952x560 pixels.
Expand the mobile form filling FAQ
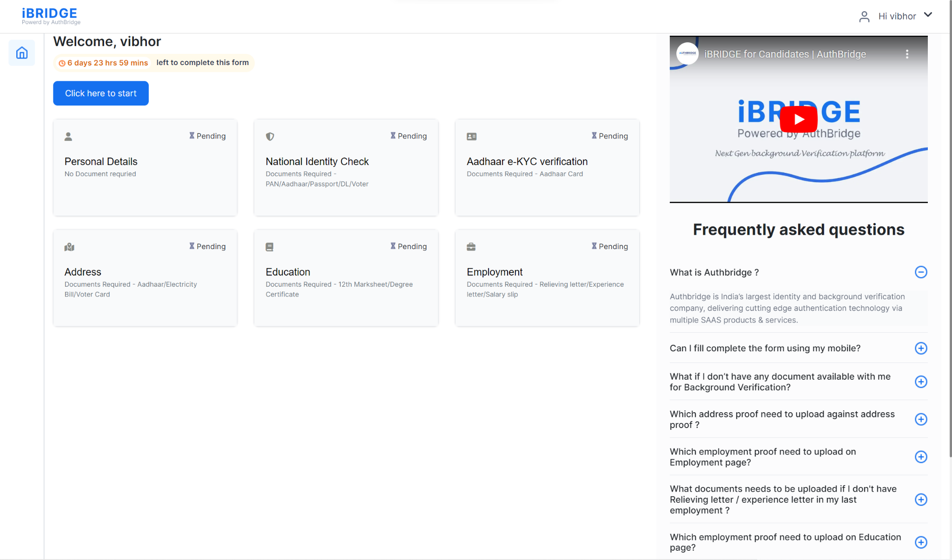pyautogui.click(x=921, y=348)
